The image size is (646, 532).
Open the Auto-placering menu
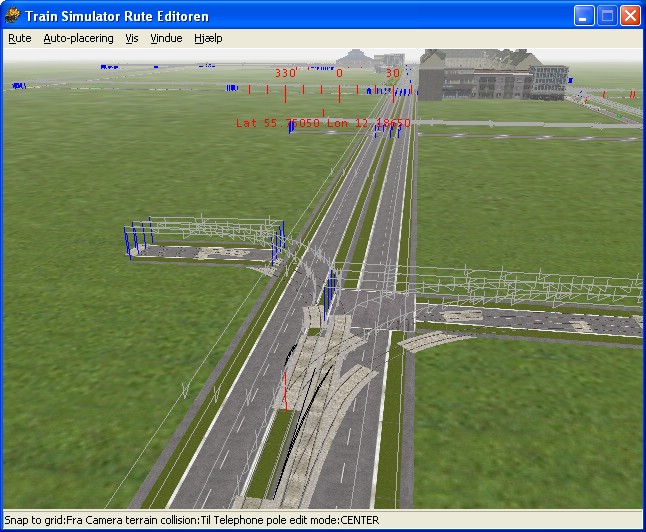tap(79, 38)
